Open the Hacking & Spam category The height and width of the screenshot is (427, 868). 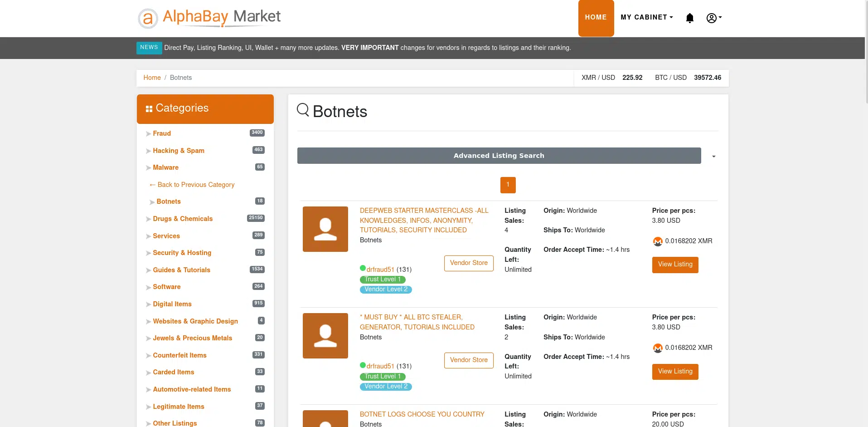tap(179, 151)
